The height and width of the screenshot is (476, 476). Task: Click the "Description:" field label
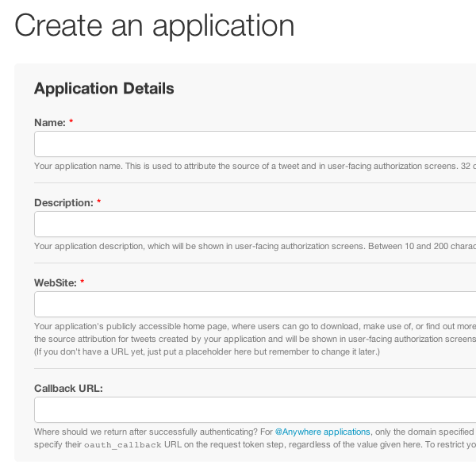[x=63, y=203]
